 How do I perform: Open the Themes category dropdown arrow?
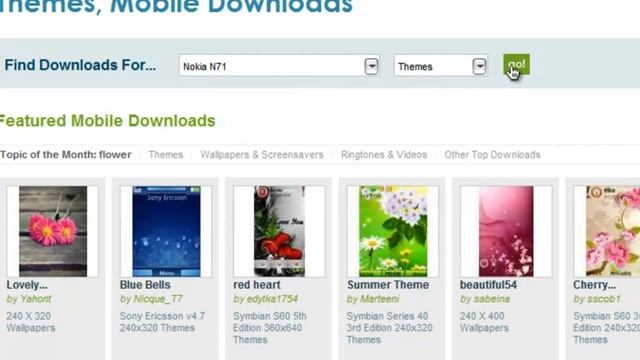click(x=479, y=66)
